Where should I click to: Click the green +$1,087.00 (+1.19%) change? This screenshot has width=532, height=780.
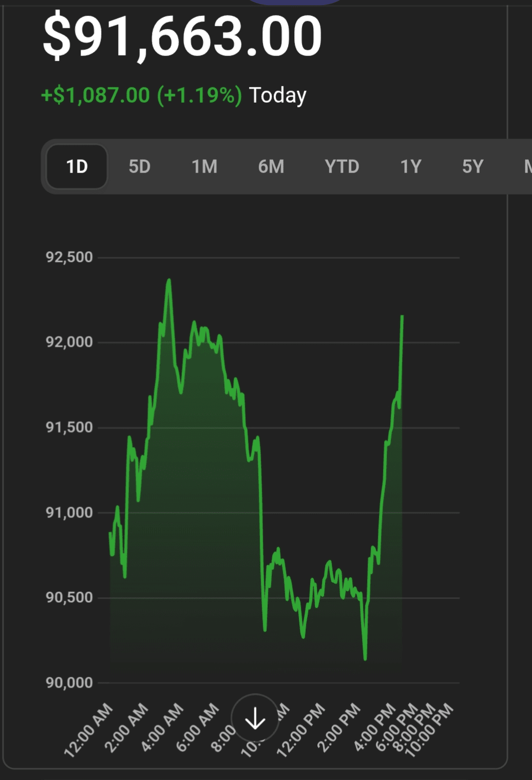(x=141, y=96)
